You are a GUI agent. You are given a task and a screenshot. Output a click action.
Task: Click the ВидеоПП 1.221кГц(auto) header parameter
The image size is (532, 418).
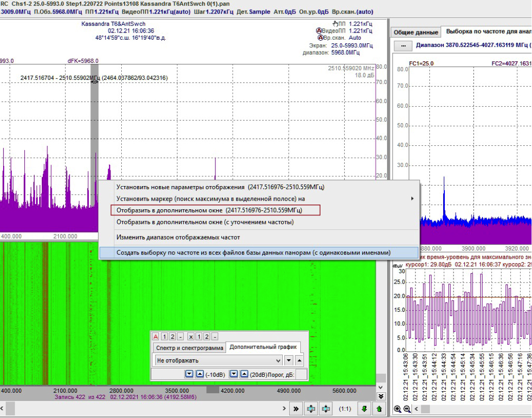pyautogui.click(x=156, y=12)
